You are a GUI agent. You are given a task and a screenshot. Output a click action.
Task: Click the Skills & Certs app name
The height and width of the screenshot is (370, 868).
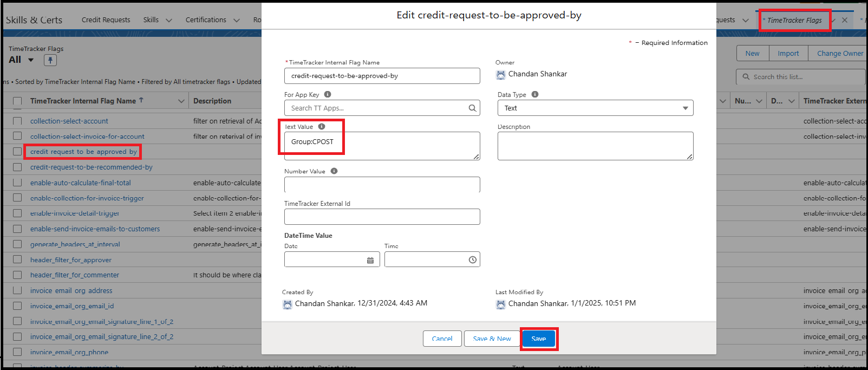coord(34,20)
